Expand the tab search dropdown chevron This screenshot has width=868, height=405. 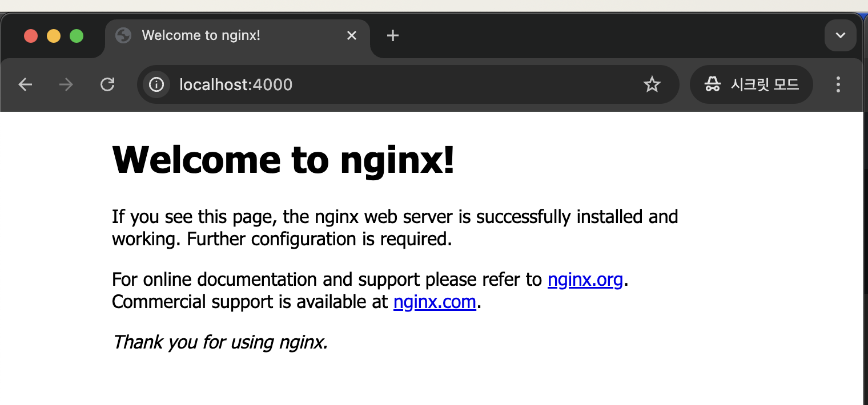(841, 35)
